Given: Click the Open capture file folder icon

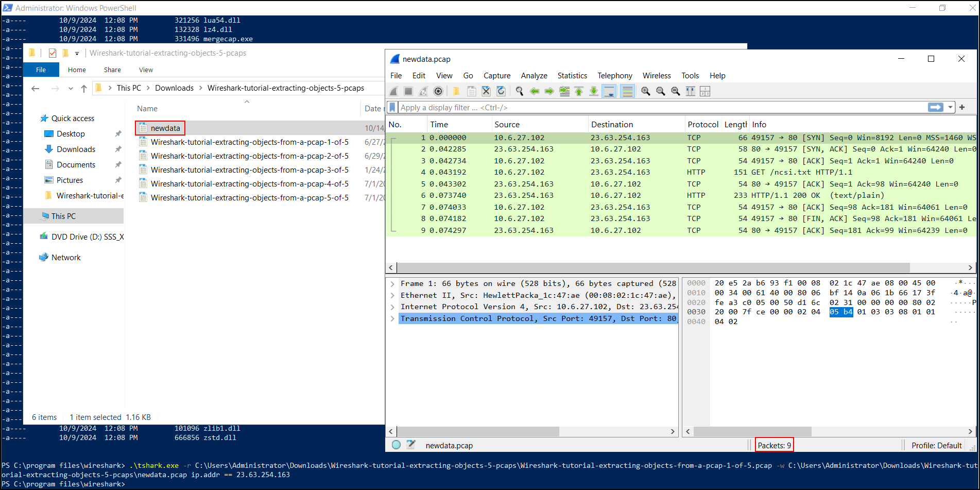Looking at the screenshot, I should point(456,91).
